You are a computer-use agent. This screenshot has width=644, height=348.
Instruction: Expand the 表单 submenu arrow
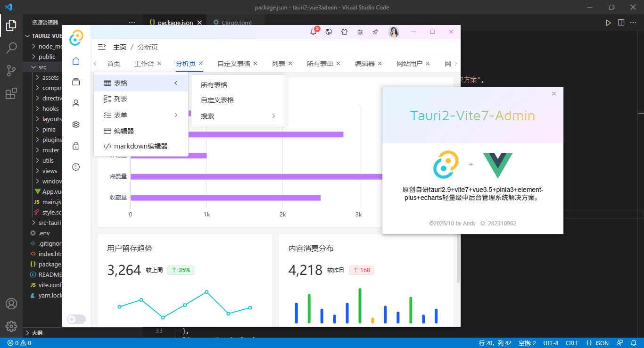click(175, 115)
